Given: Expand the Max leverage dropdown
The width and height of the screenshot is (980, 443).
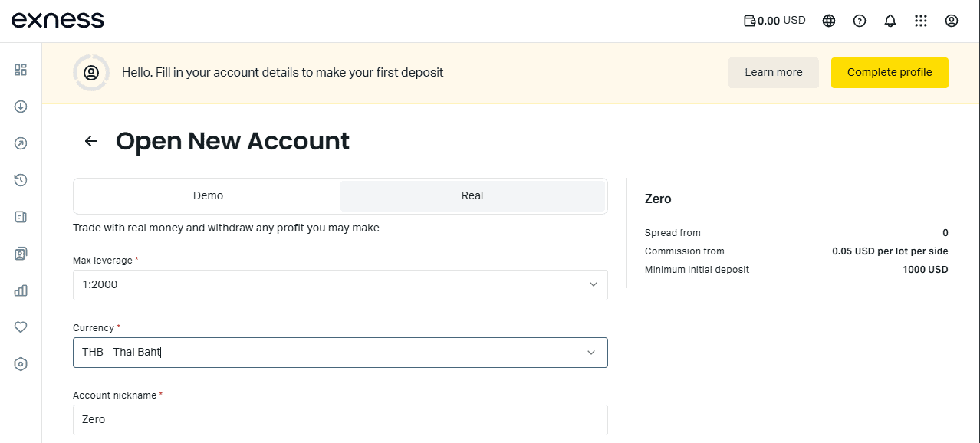Looking at the screenshot, I should 340,285.
